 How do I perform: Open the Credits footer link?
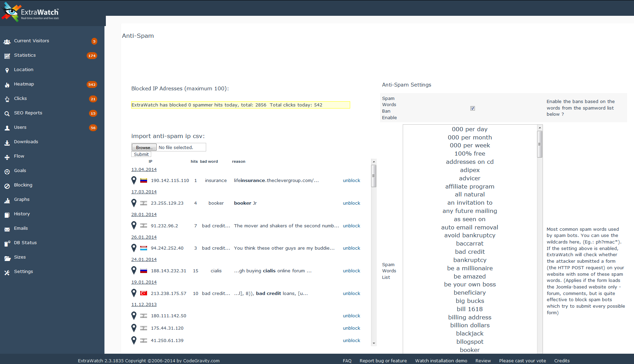point(562,361)
